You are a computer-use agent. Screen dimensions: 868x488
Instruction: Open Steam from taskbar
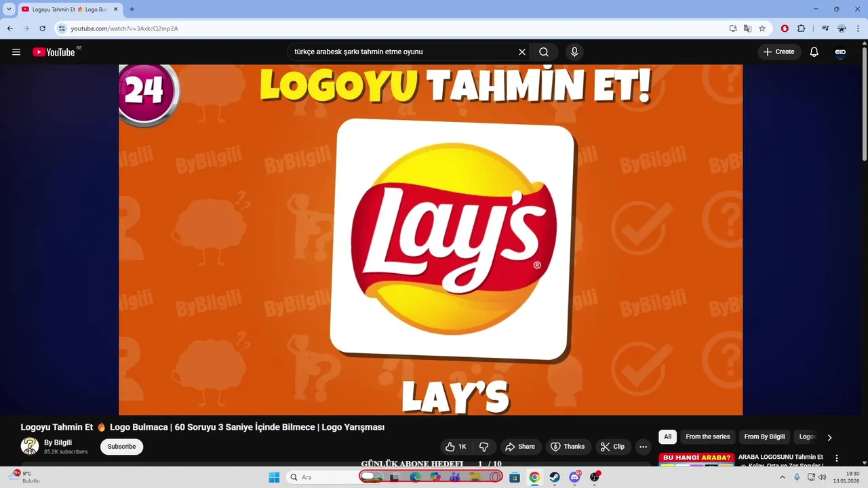tap(555, 477)
